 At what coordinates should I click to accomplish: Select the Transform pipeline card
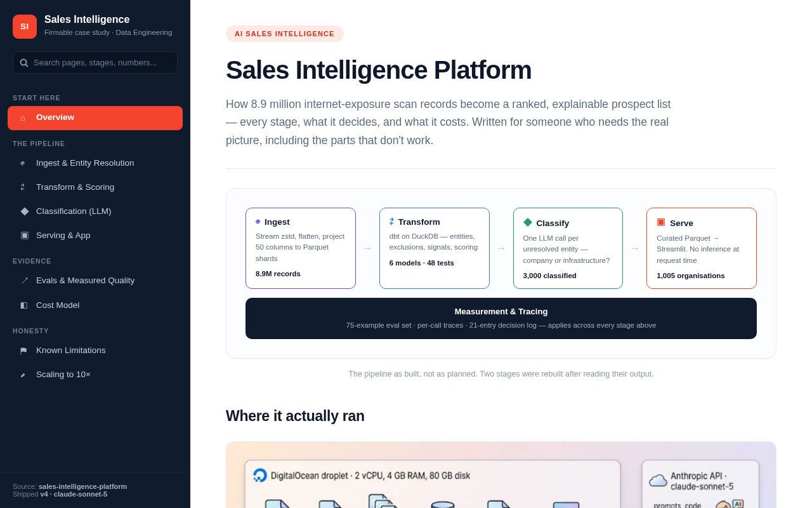pyautogui.click(x=435, y=248)
